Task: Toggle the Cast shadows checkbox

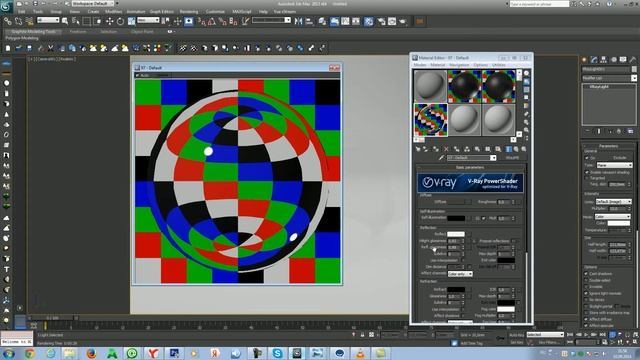Action: click(587, 274)
